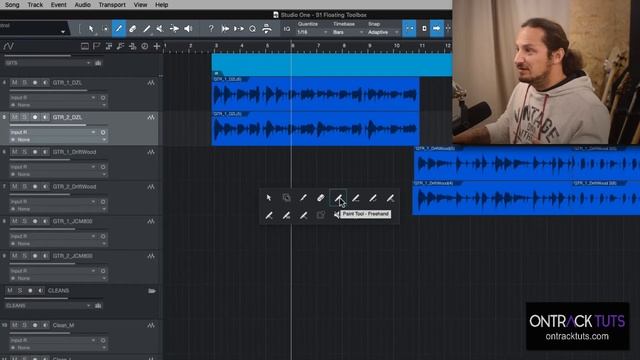Solo the CLEANS folder track

pyautogui.click(x=20, y=291)
